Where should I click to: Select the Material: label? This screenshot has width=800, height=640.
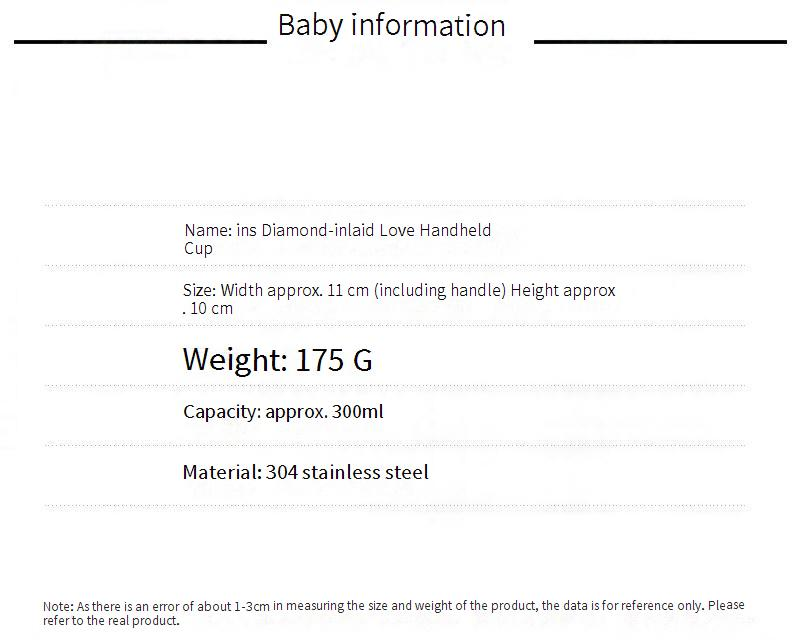(x=222, y=472)
